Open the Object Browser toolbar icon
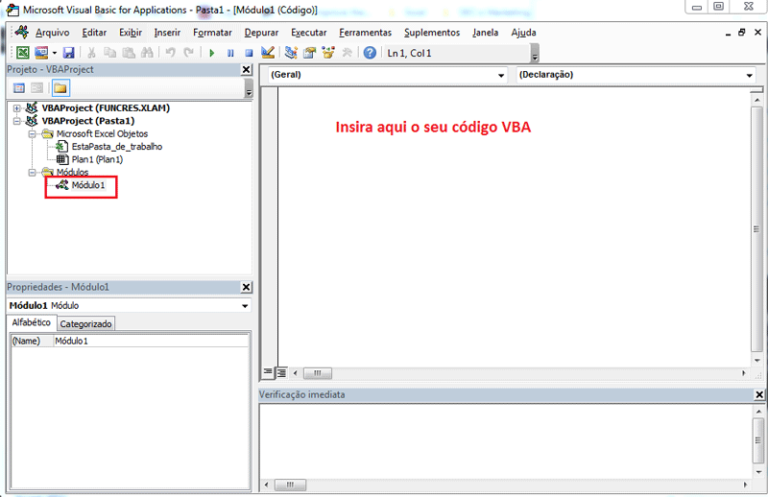This screenshot has width=768, height=497. click(x=328, y=52)
